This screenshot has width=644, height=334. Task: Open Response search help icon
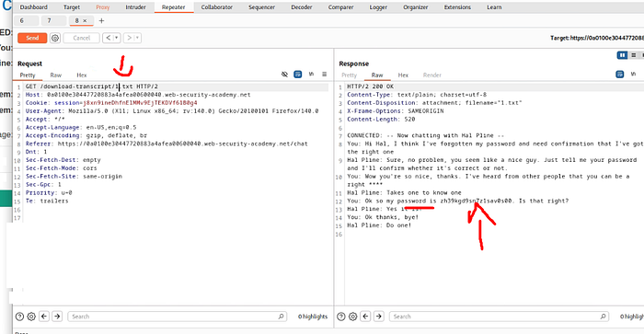[341, 317]
